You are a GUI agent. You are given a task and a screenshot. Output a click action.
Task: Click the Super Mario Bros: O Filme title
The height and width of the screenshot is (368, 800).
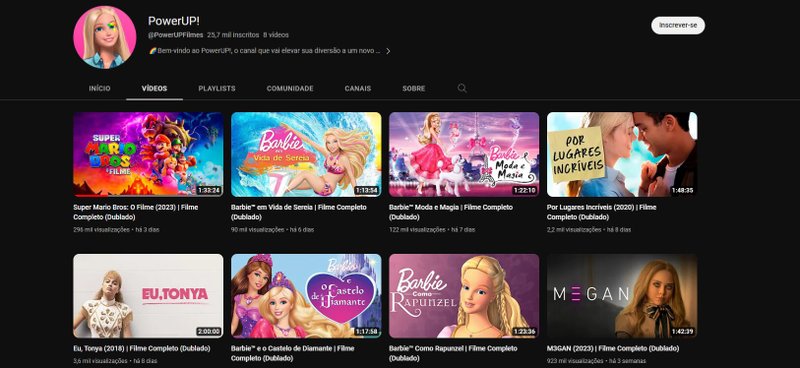[x=136, y=212]
